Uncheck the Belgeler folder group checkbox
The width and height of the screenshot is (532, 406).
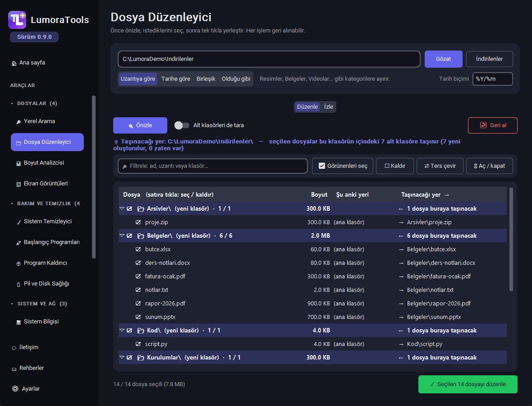pyautogui.click(x=129, y=235)
